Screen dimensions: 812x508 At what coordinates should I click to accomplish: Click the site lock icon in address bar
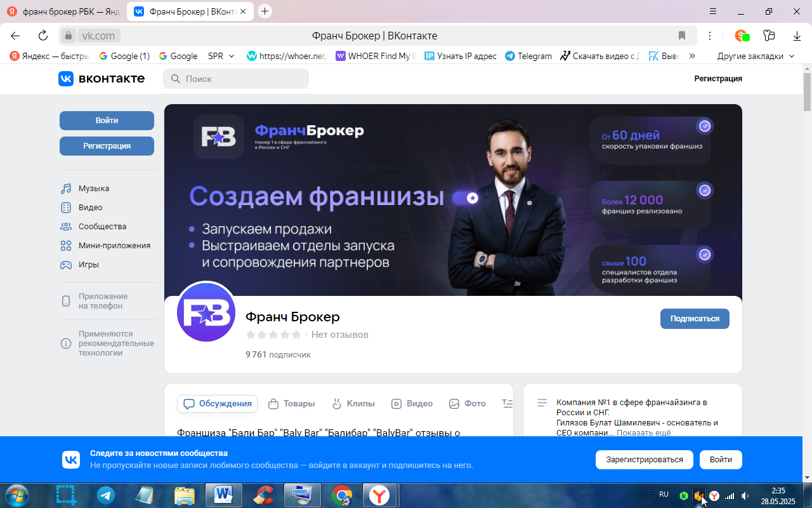click(x=69, y=36)
